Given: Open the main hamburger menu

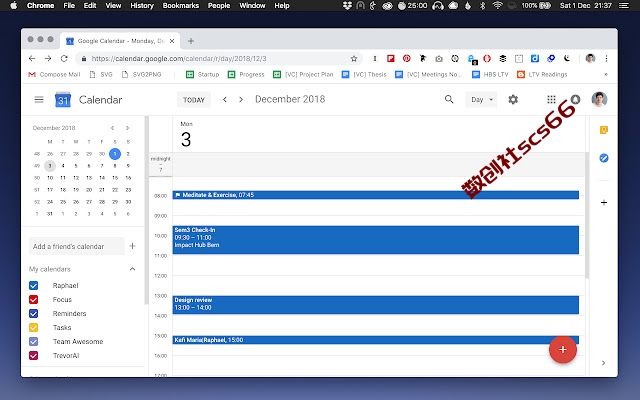Looking at the screenshot, I should [x=39, y=100].
